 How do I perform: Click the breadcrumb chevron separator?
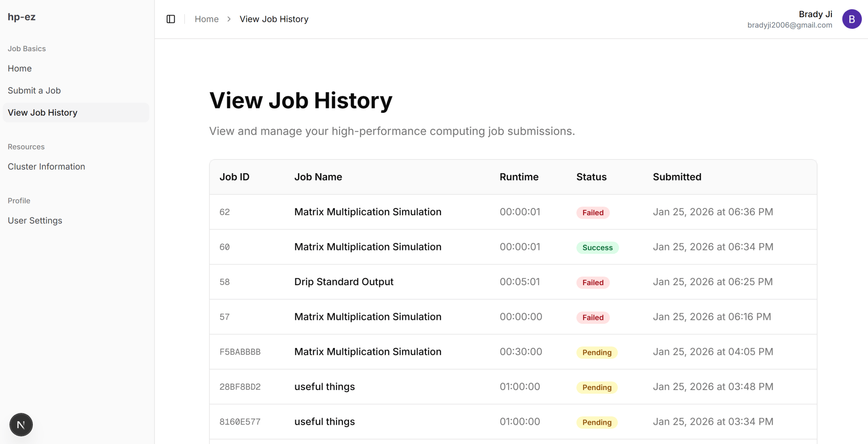[x=229, y=19]
